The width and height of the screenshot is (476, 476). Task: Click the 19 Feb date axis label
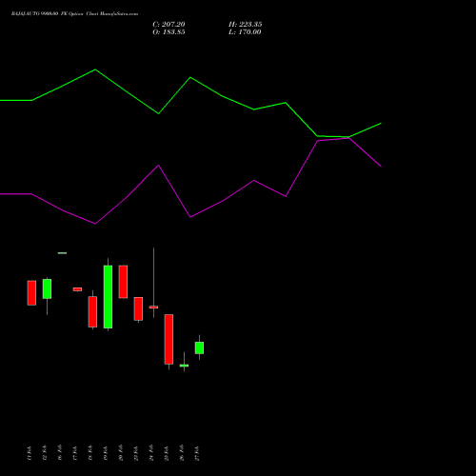click(106, 453)
